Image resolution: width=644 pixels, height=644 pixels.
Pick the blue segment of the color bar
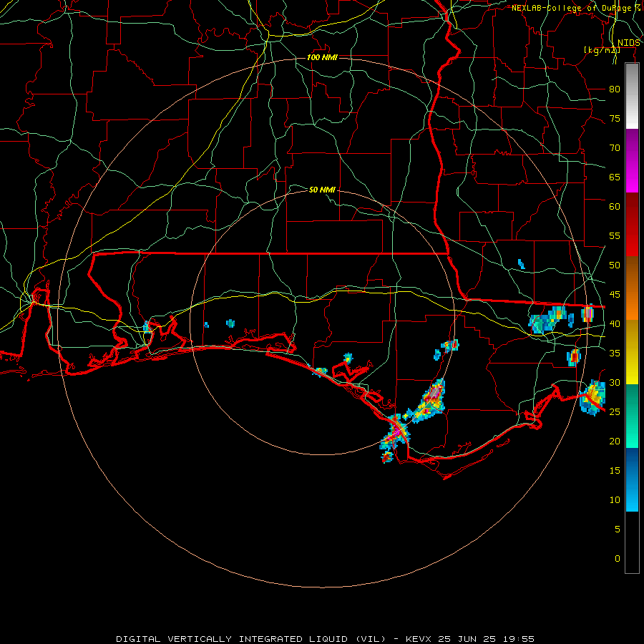(x=632, y=479)
